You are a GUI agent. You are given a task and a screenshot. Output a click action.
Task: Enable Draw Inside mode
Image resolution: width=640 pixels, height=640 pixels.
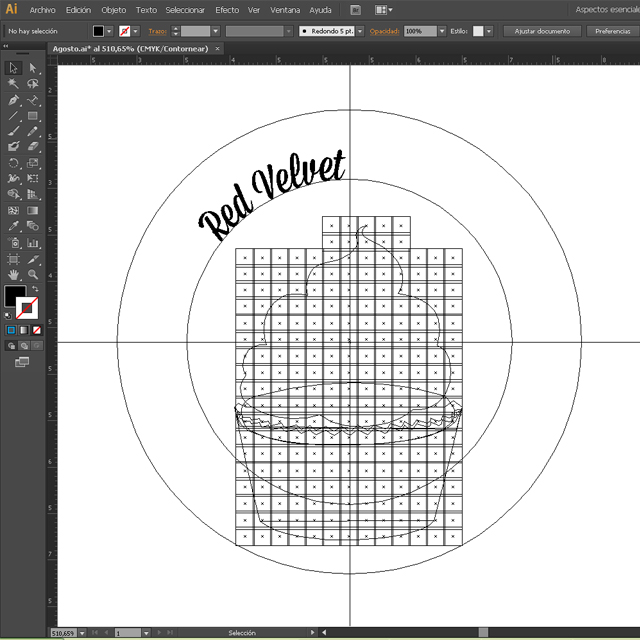pyautogui.click(x=37, y=346)
